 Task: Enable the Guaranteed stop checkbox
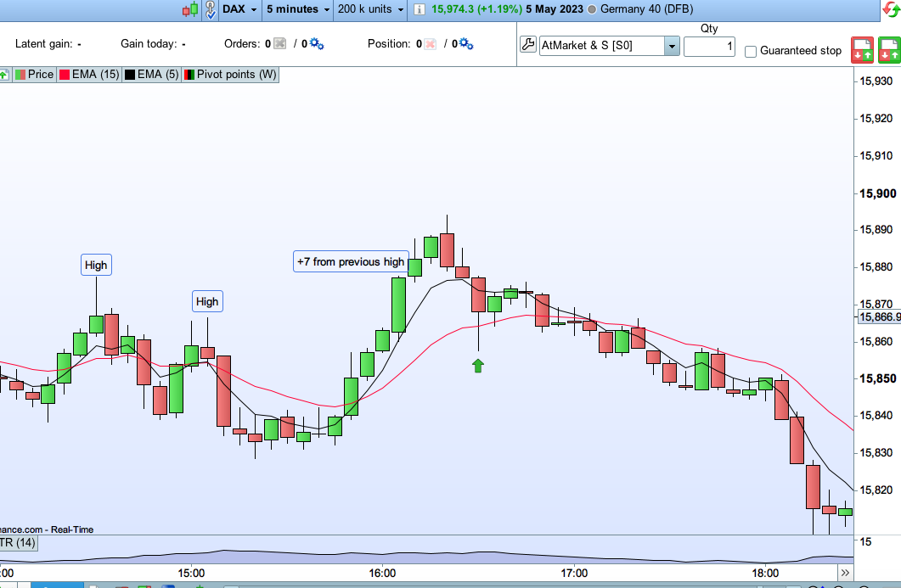(x=751, y=52)
